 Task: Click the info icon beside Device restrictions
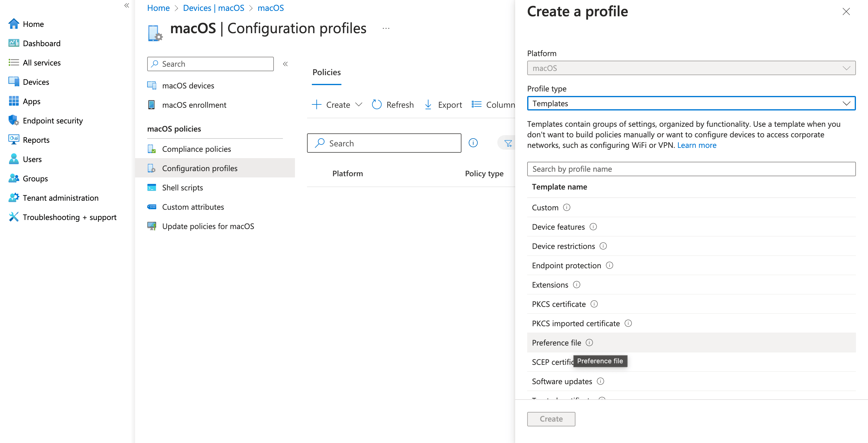[603, 246]
